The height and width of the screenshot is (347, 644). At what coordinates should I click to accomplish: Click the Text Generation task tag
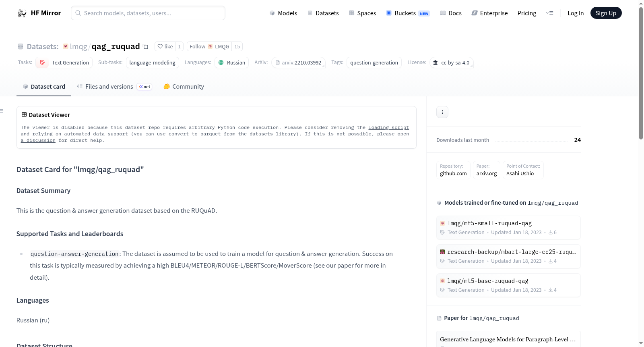click(x=64, y=62)
